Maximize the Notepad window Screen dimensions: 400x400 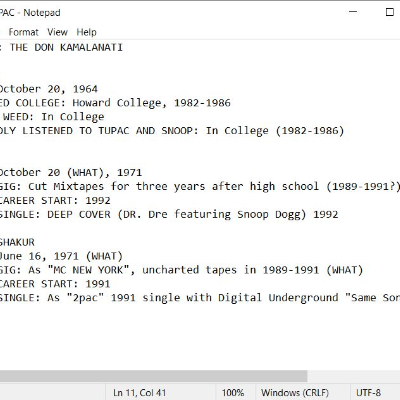(389, 12)
